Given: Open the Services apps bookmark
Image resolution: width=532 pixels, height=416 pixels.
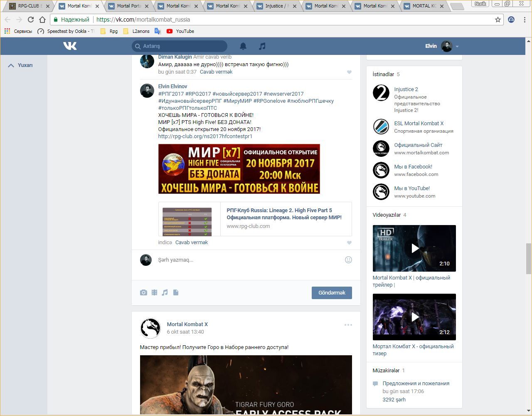Looking at the screenshot, I should [x=18, y=31].
